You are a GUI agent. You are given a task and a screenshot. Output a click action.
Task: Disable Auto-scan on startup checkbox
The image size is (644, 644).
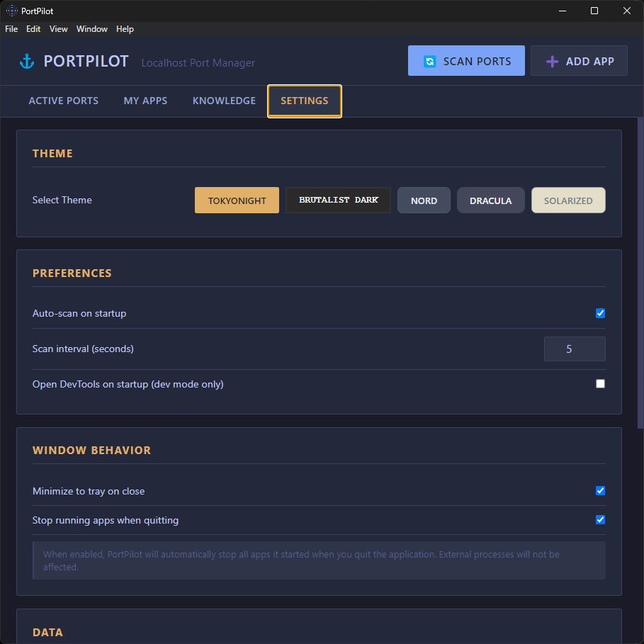click(x=600, y=313)
